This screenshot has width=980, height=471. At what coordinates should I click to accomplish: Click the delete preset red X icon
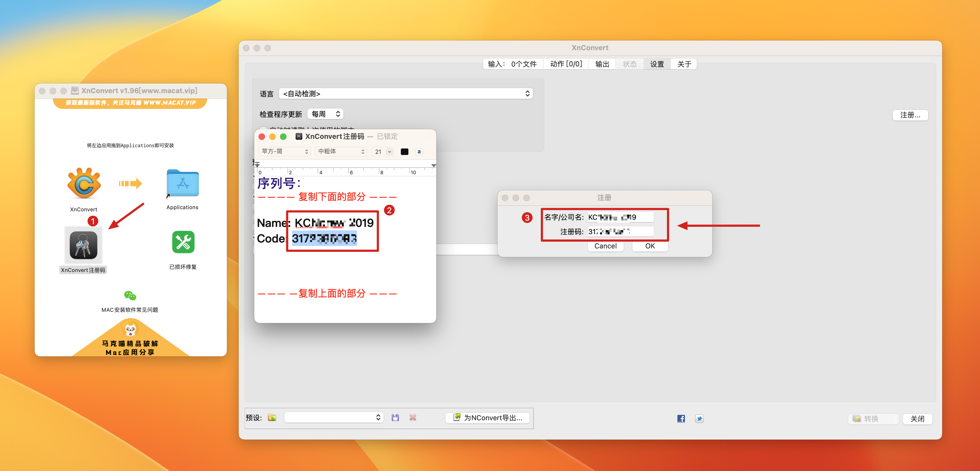coord(413,418)
